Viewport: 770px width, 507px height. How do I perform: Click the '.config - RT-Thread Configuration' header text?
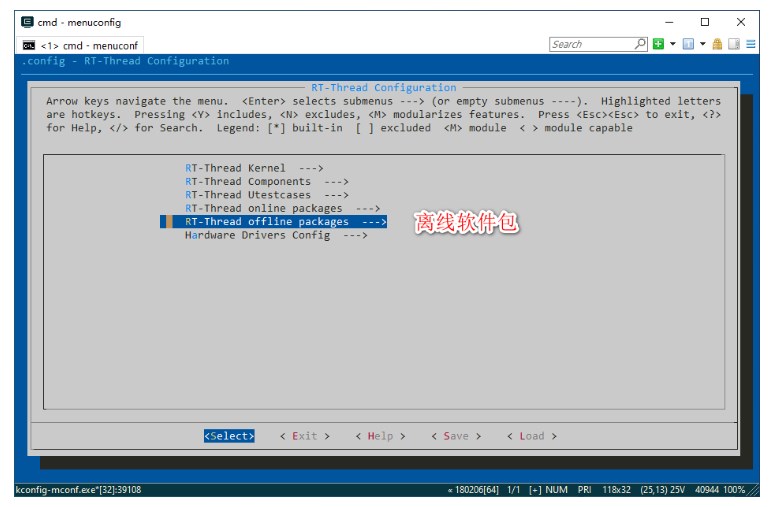click(126, 61)
